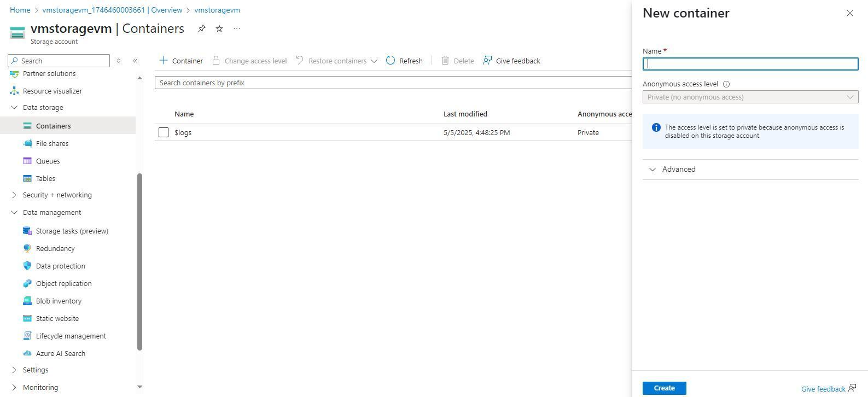Click the vmstoragevm breadcrumb link
Screen dimensions: 868x397
click(217, 10)
